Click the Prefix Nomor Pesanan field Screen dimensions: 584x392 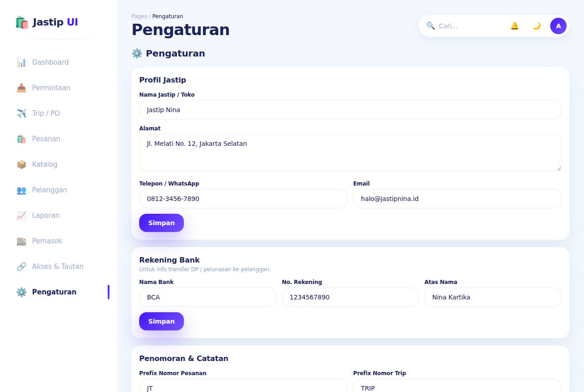pos(243,386)
